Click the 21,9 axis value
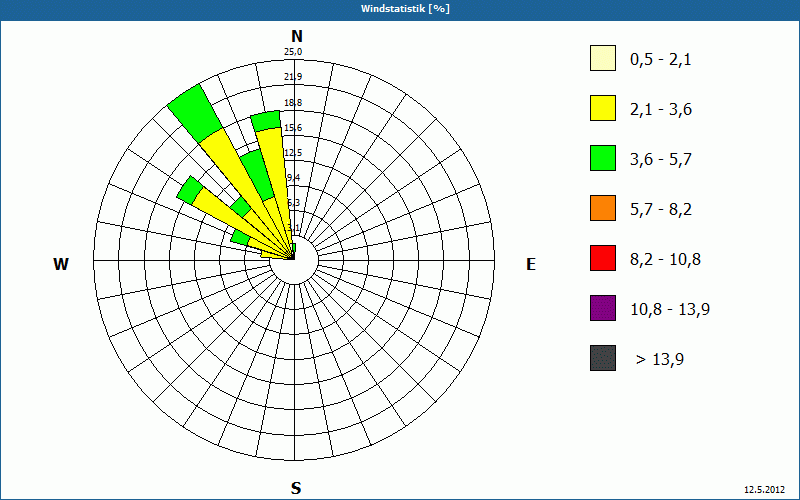Viewport: 800px width, 500px height. [x=293, y=77]
